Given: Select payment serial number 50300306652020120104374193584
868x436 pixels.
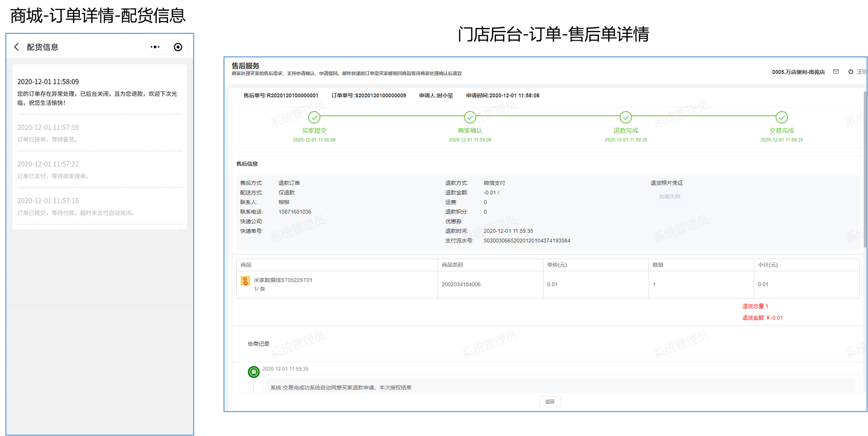Looking at the screenshot, I should 527,241.
